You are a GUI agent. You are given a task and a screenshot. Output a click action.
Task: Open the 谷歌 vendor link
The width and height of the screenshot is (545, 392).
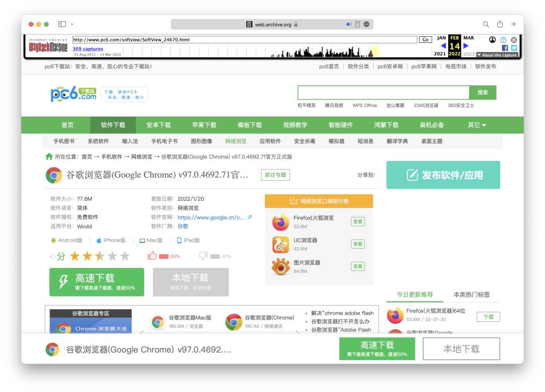click(x=183, y=226)
